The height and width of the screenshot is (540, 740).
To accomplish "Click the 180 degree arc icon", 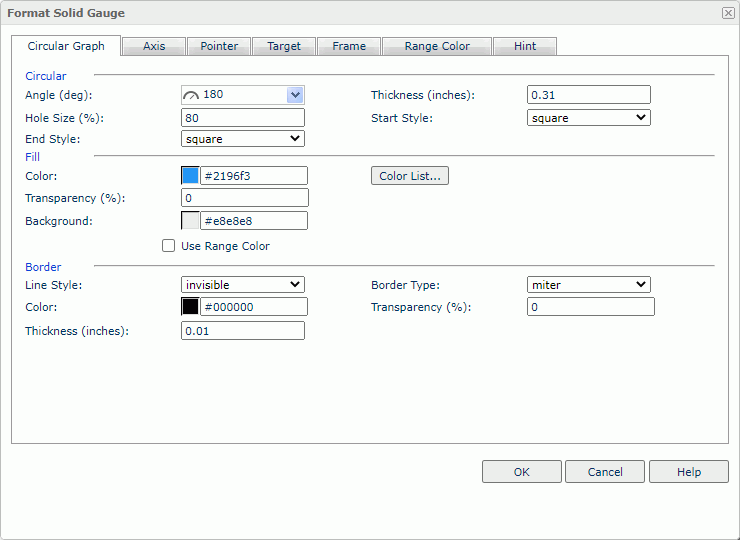I will click(191, 95).
